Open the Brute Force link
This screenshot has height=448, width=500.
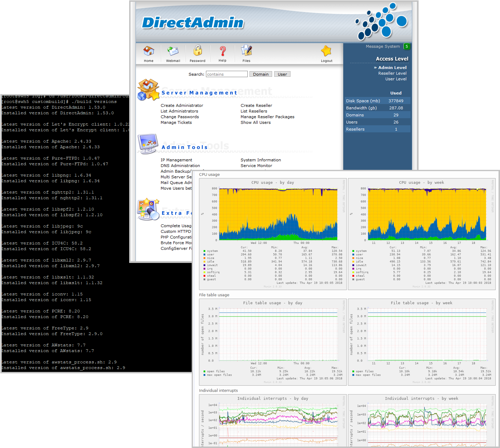click(x=176, y=243)
